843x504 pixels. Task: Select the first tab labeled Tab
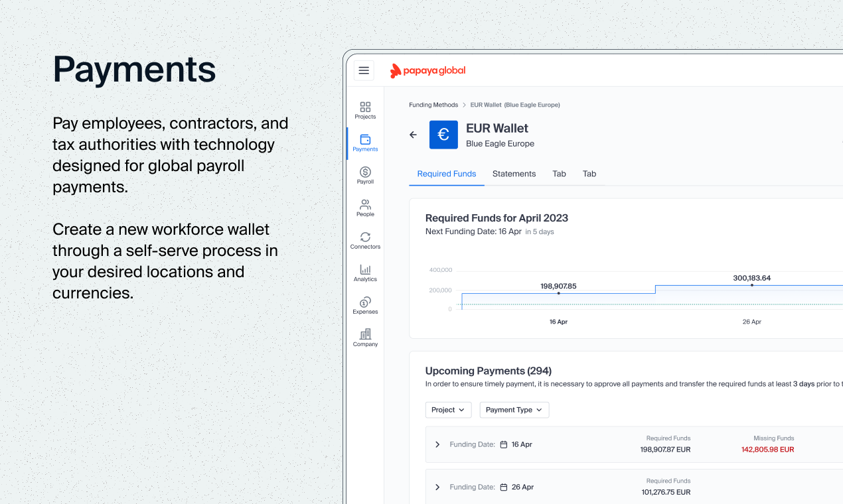click(559, 174)
